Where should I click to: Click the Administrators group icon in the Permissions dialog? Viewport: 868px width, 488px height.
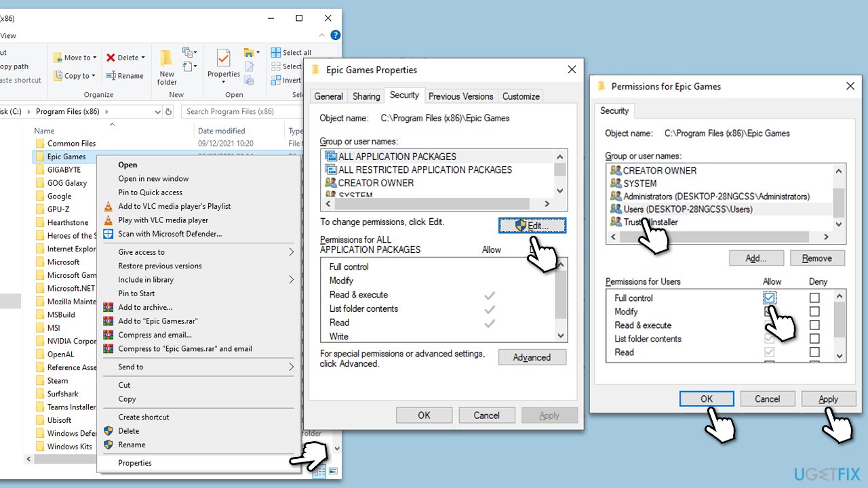(616, 196)
